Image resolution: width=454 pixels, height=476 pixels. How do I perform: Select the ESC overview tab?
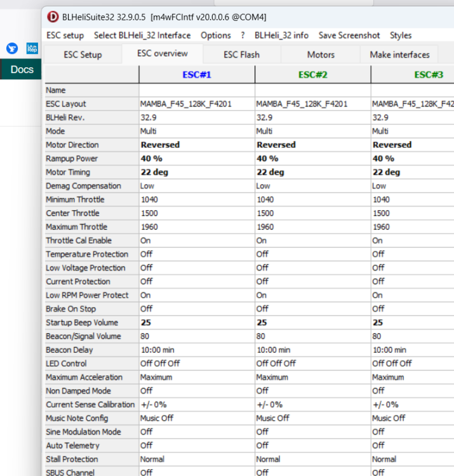163,54
